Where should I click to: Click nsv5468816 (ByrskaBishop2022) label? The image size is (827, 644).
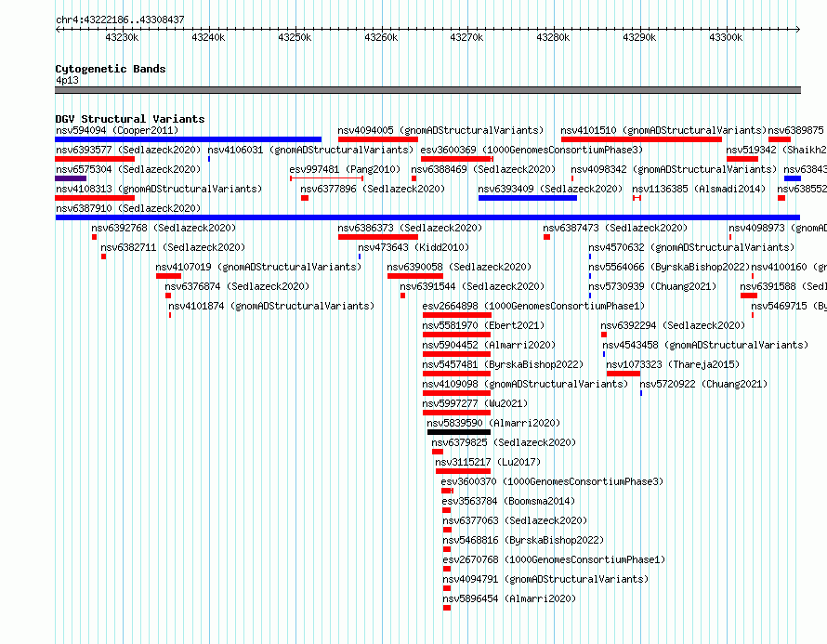(523, 540)
